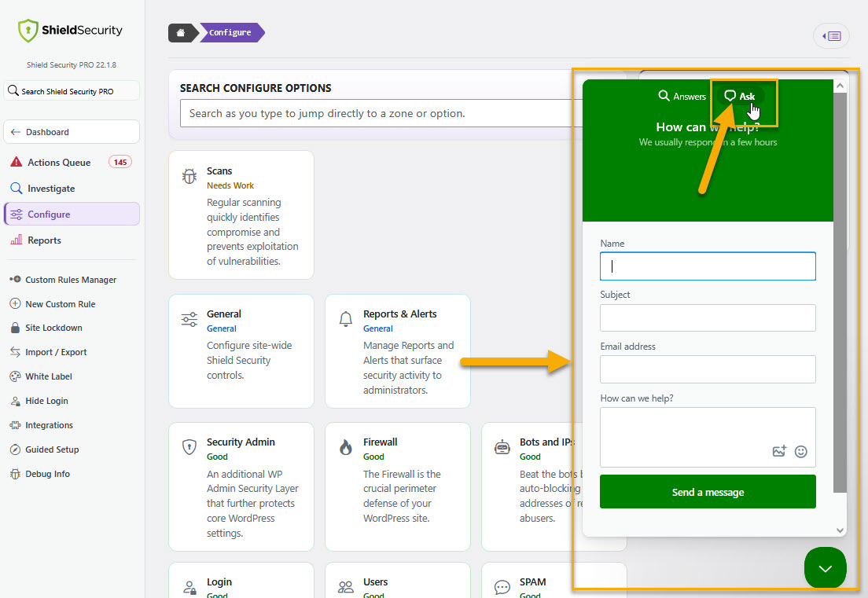Click the Subject field
The height and width of the screenshot is (598, 868).
tap(708, 317)
